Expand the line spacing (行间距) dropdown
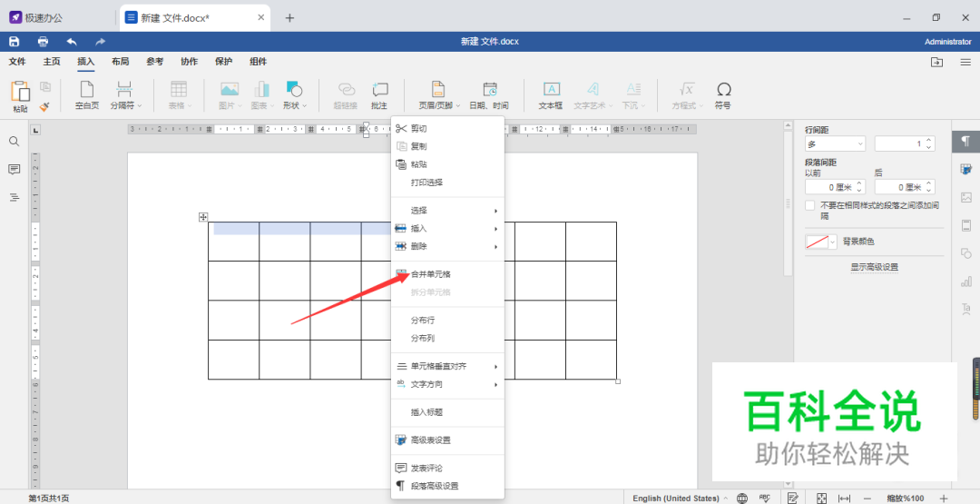980x504 pixels. [x=835, y=144]
